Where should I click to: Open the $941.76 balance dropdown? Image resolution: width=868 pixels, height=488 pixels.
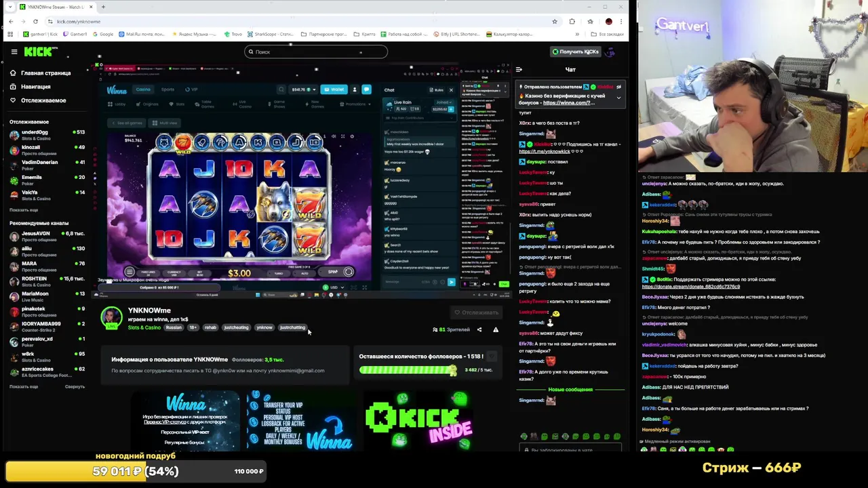click(x=303, y=89)
